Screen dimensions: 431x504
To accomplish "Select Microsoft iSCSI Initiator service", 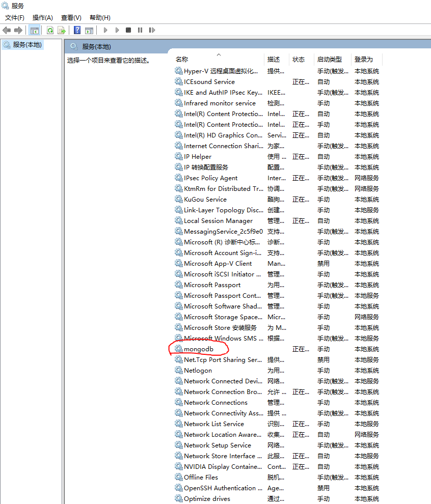I will [x=277, y=274].
